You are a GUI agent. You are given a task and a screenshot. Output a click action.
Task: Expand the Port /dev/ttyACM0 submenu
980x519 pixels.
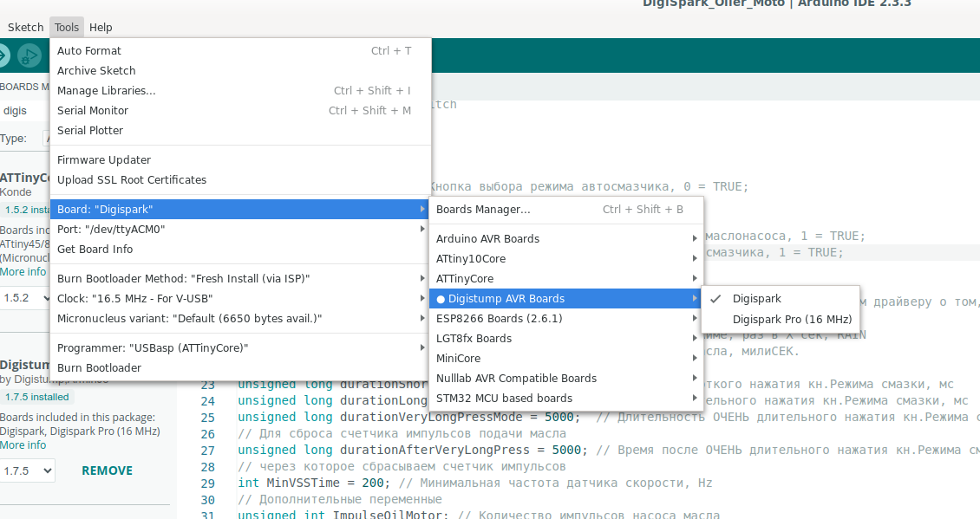240,230
